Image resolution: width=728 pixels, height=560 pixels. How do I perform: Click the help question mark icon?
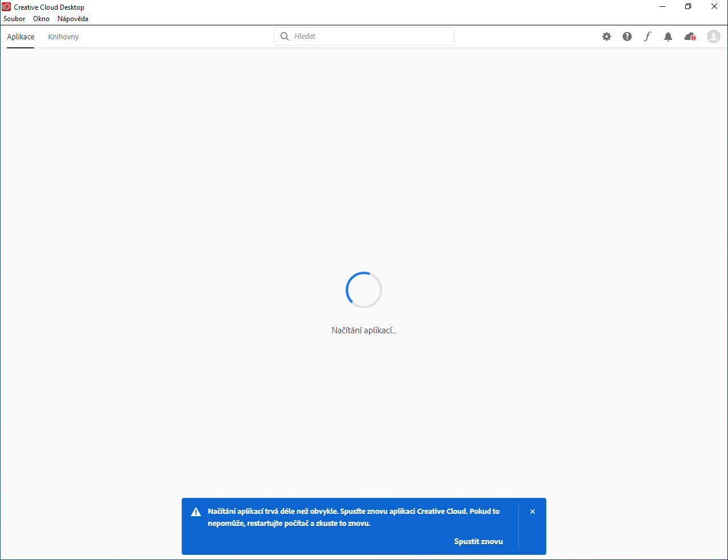[627, 36]
